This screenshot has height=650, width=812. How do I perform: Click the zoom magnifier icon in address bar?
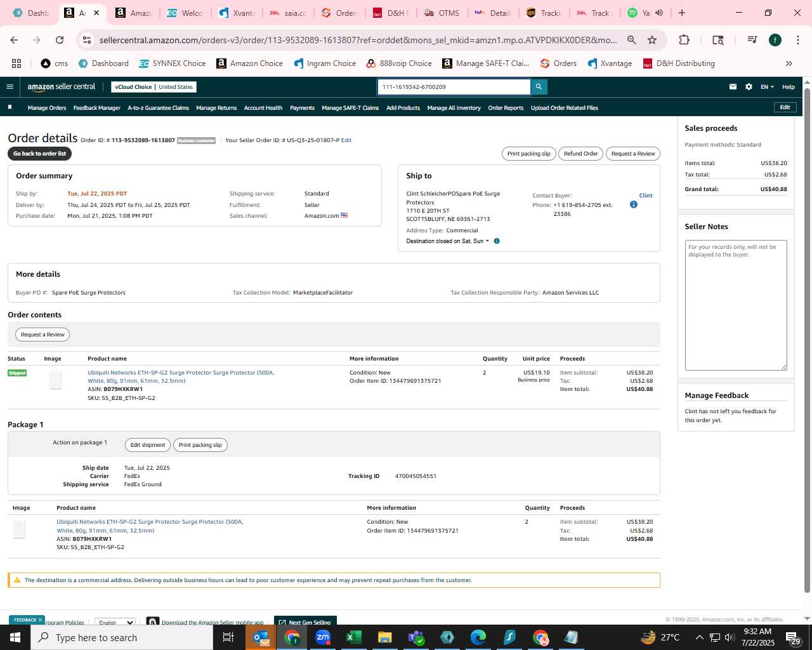[x=632, y=40]
